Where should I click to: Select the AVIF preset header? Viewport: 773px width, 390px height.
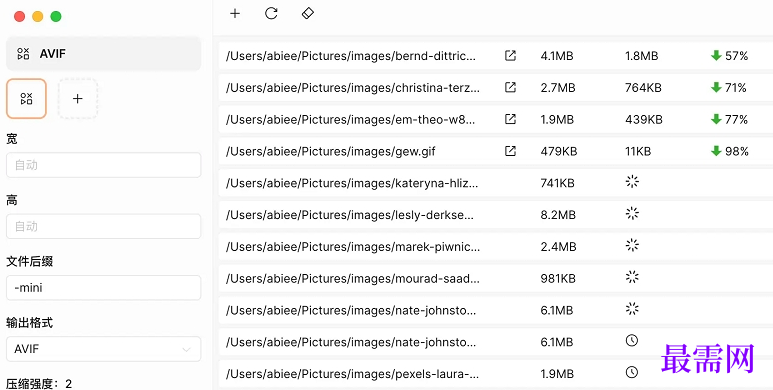104,53
